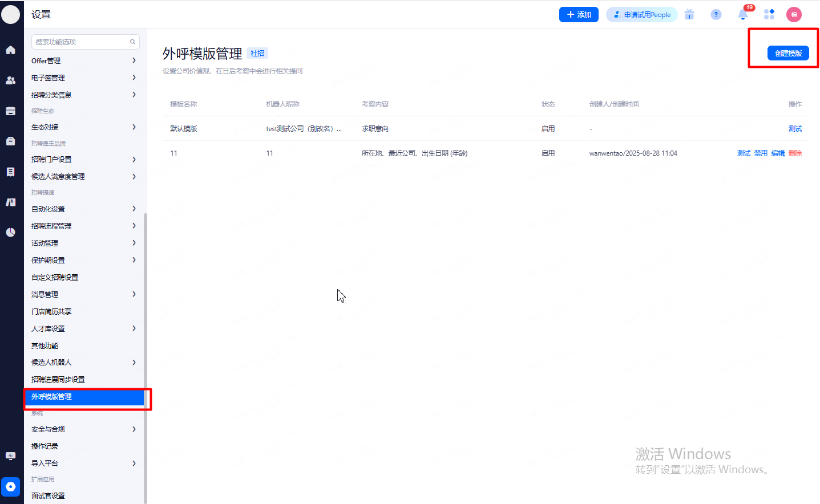This screenshot has width=820, height=504.
Task: Expand the 人才库设置 menu
Action: click(84, 329)
